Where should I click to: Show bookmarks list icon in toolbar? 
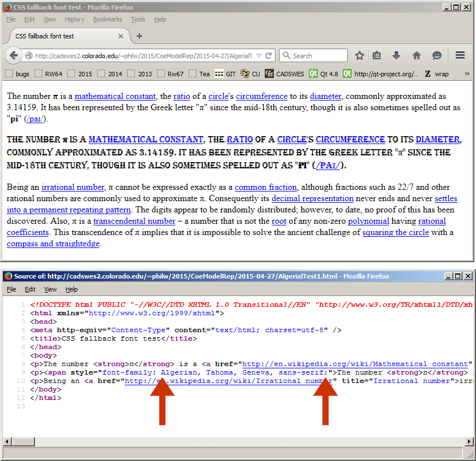377,55
